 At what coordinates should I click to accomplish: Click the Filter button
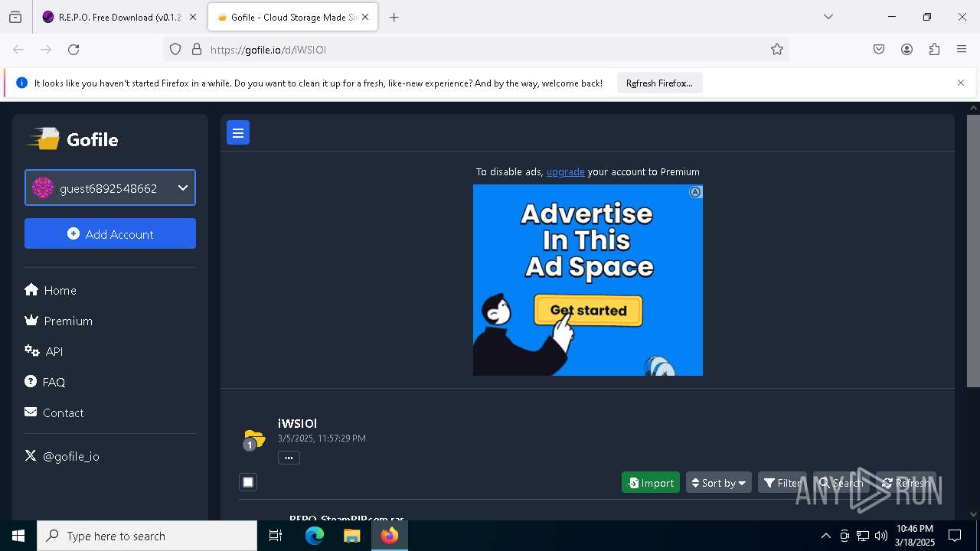pos(782,482)
